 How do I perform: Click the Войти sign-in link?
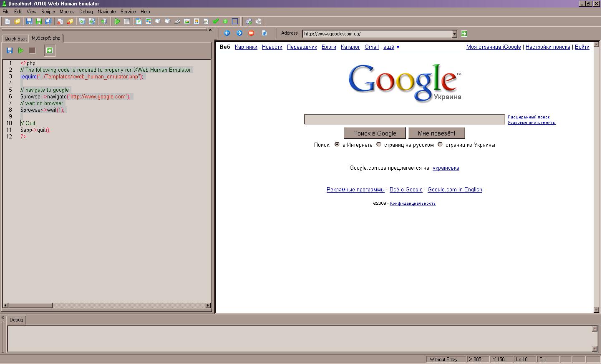click(582, 47)
